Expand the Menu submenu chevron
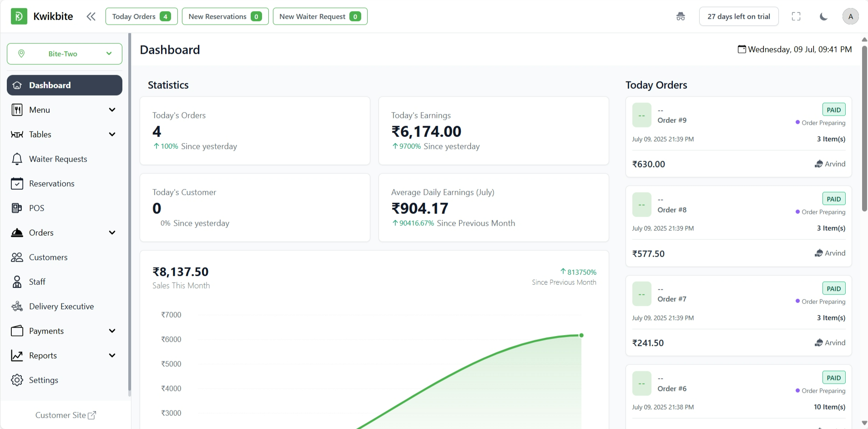868x429 pixels. tap(112, 110)
